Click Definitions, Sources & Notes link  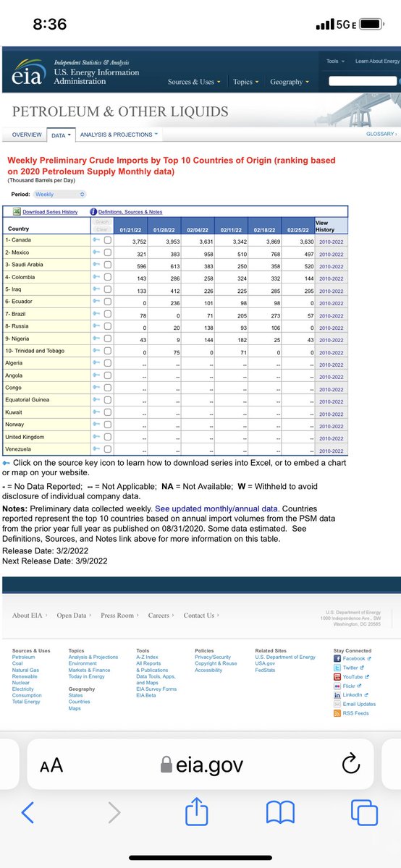pos(130,211)
